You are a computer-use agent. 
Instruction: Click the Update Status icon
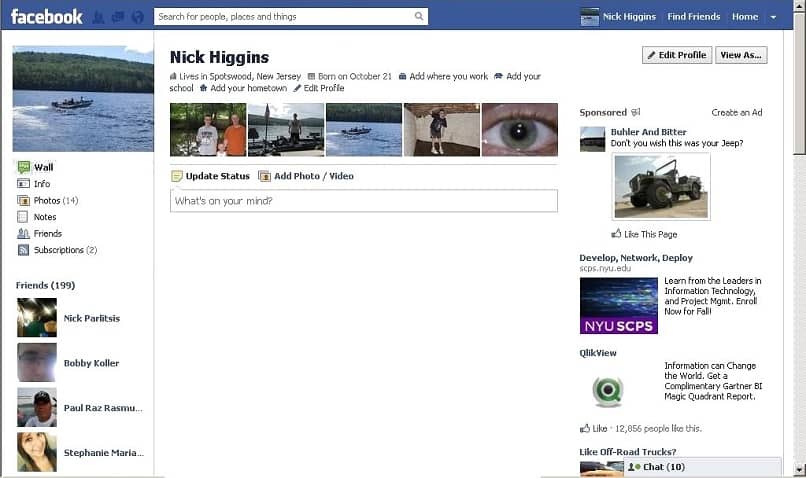(x=177, y=176)
